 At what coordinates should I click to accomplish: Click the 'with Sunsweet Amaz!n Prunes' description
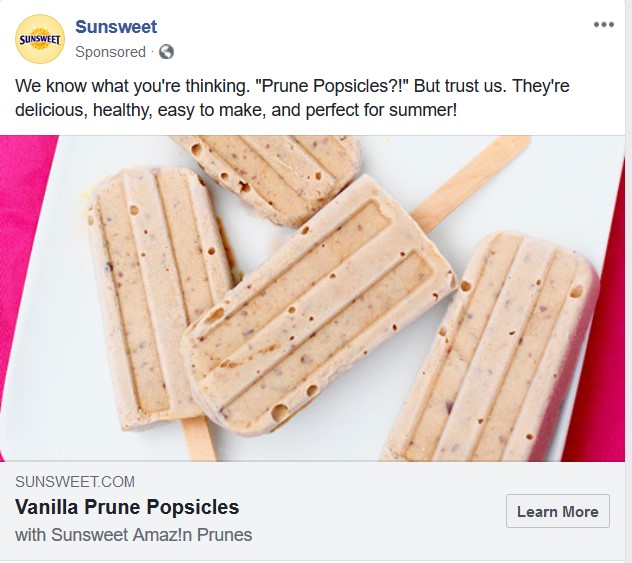coord(133,535)
